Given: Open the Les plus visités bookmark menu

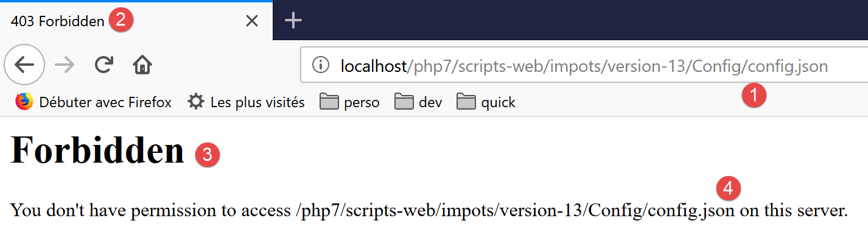Looking at the screenshot, I should click(246, 102).
